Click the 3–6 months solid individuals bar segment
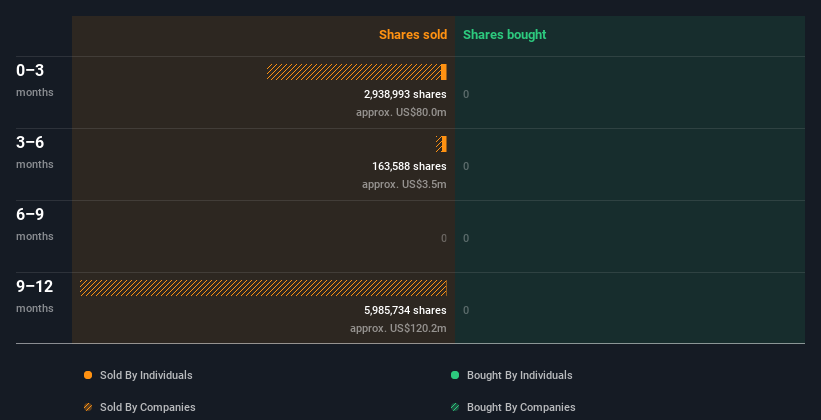This screenshot has width=821, height=420. (x=444, y=144)
